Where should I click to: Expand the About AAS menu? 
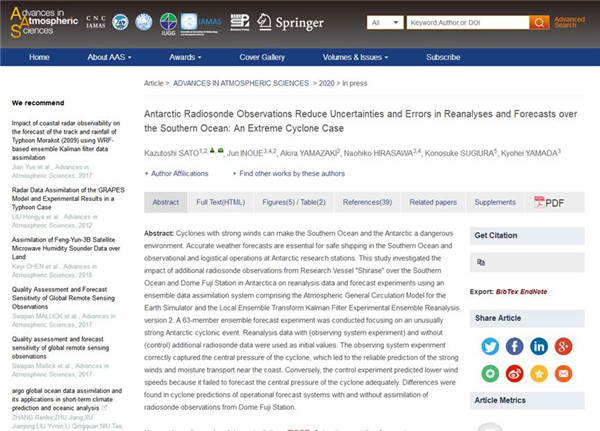coord(109,57)
